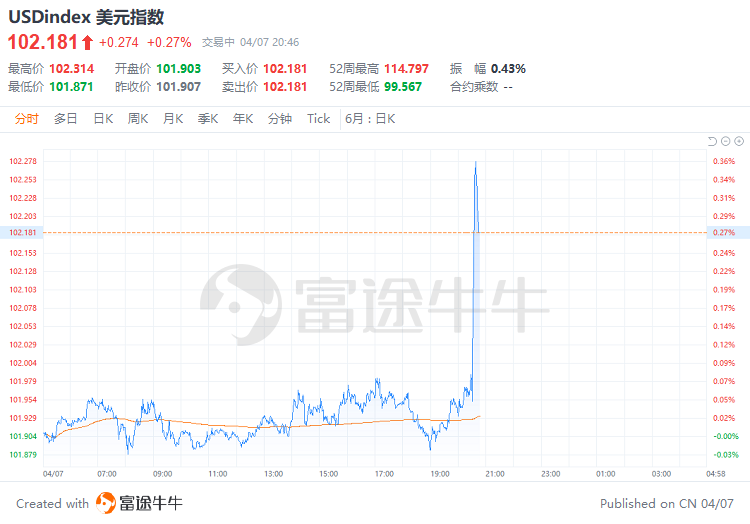Select the 6月：日K tab

point(370,119)
